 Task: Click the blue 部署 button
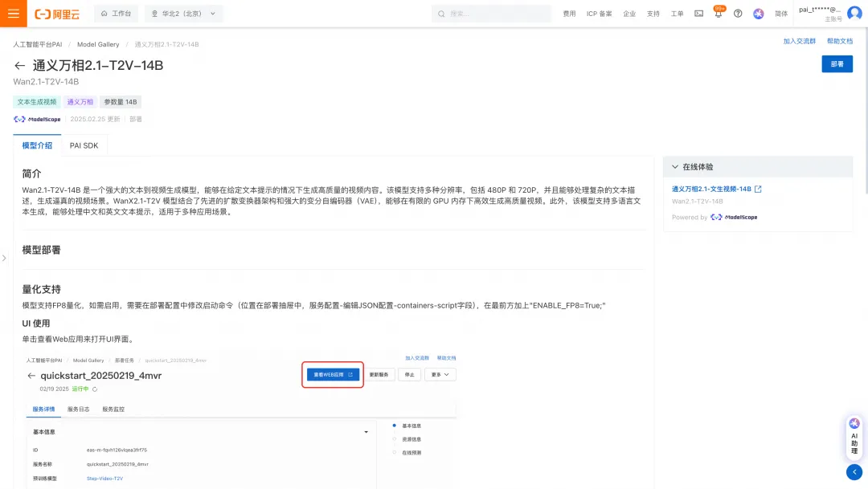(837, 64)
